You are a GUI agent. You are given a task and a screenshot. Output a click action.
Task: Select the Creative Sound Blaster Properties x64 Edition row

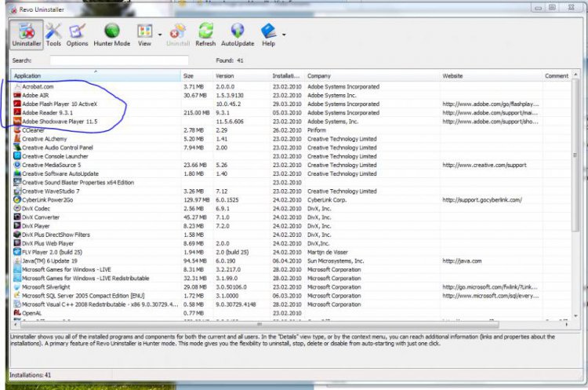291,182
